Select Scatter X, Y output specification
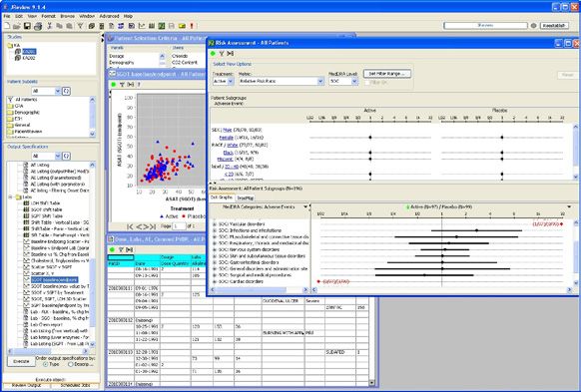Screen dimensions: 581x392 [x=42, y=273]
